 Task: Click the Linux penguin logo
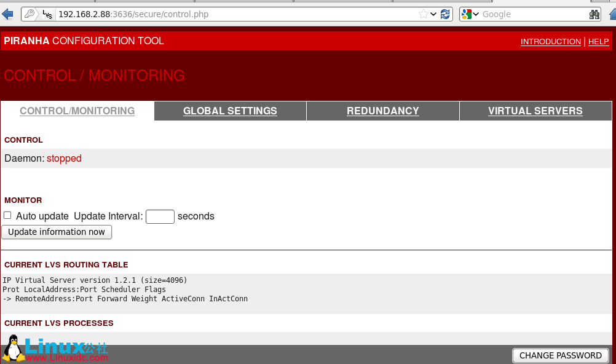click(13, 349)
